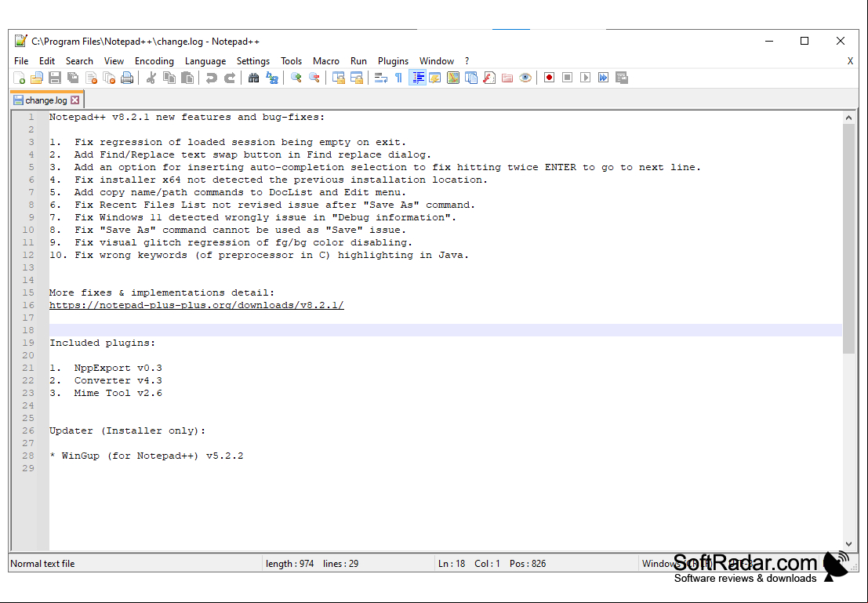
Task: Open the Edit menu
Action: [x=47, y=61]
